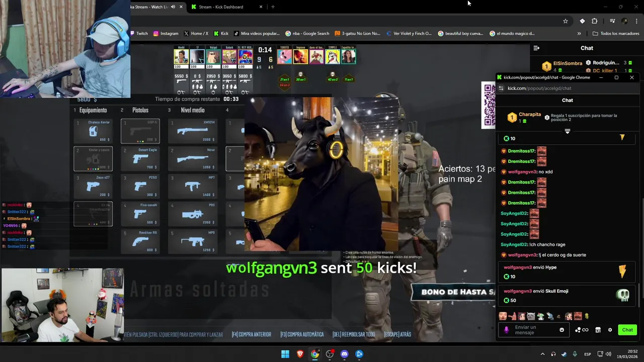The width and height of the screenshot is (644, 362).
Task: Open the Home / X bookmark
Action: (x=196, y=34)
